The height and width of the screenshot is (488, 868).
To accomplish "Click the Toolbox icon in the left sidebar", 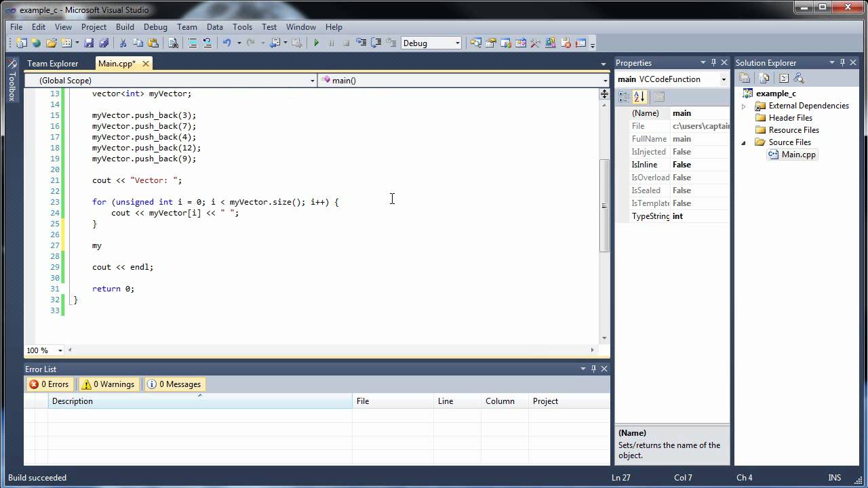I will click(x=12, y=80).
